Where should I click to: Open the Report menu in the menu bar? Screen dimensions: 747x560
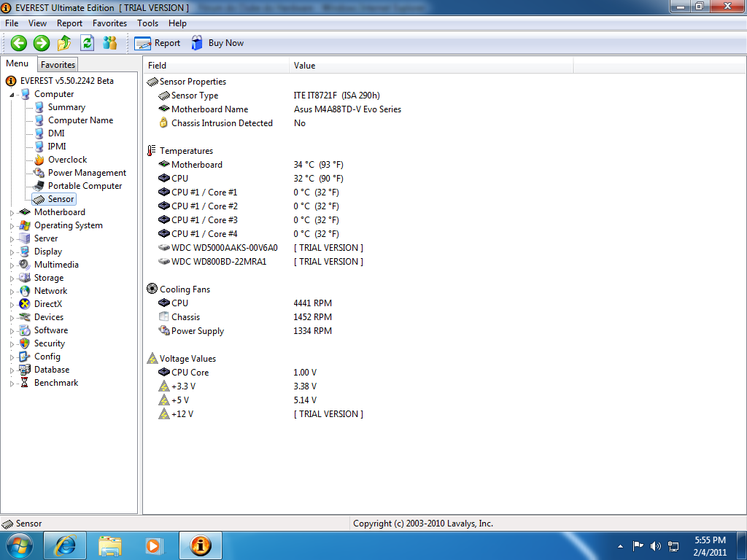click(69, 23)
